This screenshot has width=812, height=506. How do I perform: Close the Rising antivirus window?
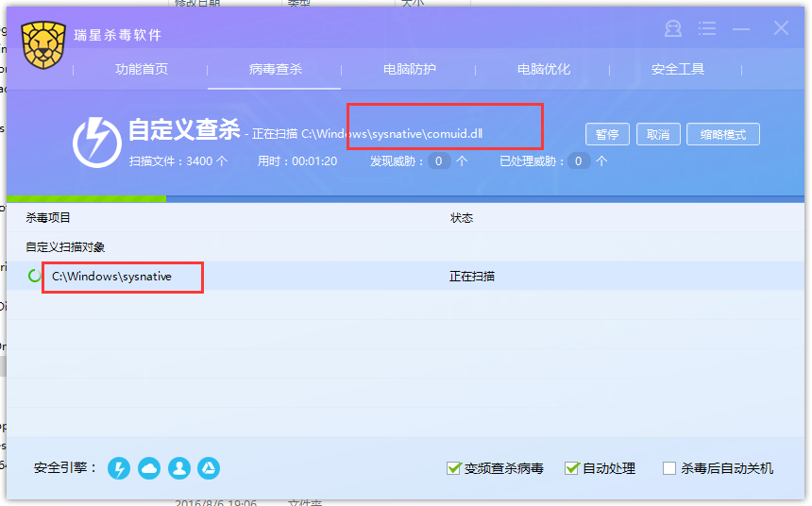tap(781, 28)
